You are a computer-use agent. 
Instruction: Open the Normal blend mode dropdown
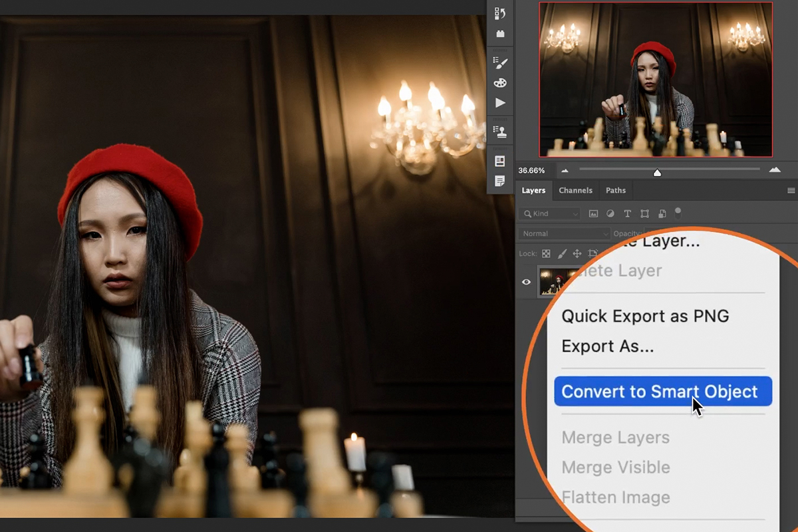(x=563, y=233)
